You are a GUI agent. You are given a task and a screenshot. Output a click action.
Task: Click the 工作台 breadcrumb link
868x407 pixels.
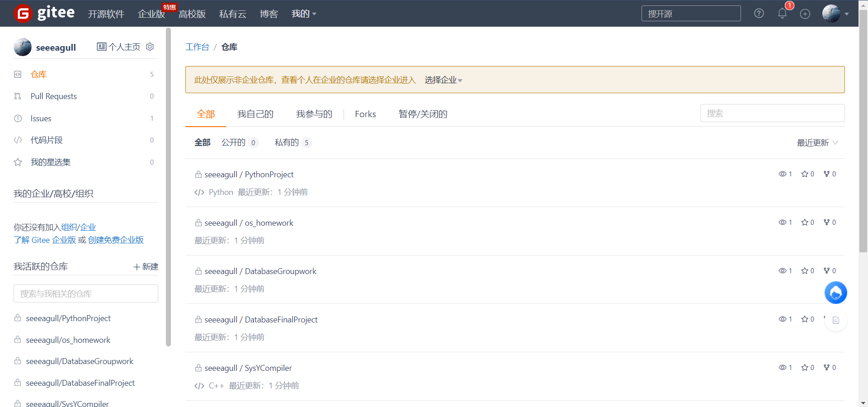tap(198, 47)
